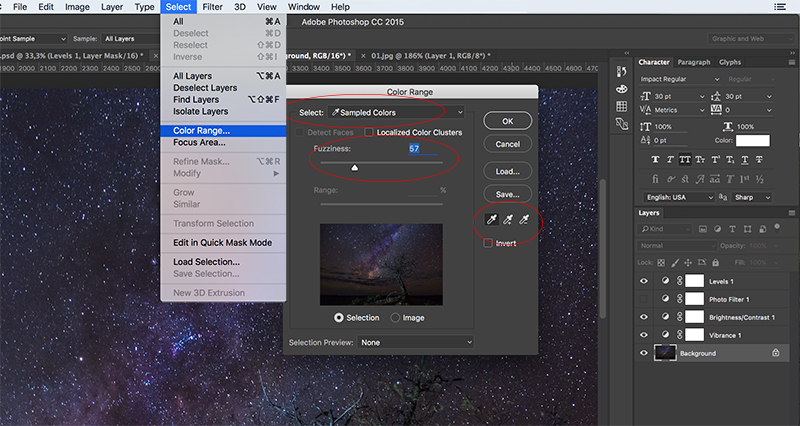Viewport: 800px width, 426px height.
Task: Toggle Faux Bold text style
Action: (656, 160)
